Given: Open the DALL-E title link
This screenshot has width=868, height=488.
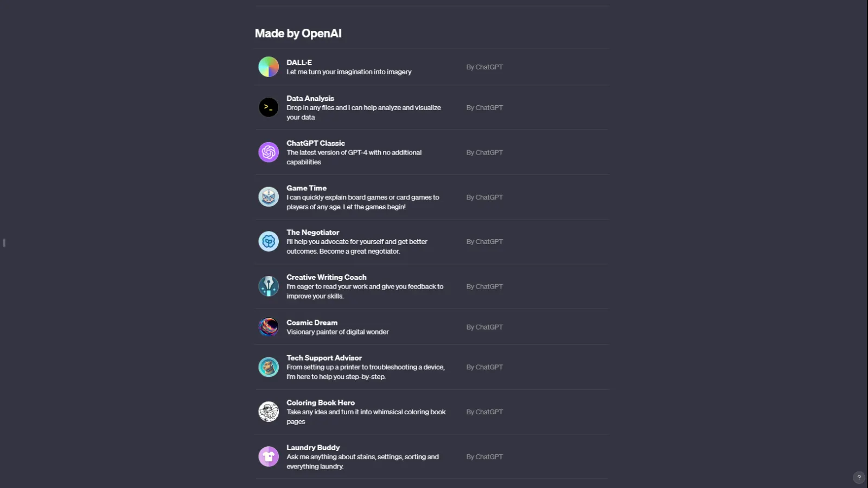Looking at the screenshot, I should 299,62.
